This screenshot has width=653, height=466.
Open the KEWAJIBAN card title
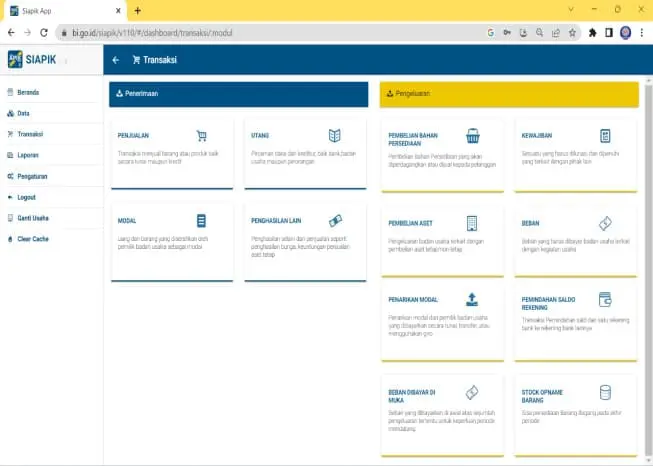(537, 136)
